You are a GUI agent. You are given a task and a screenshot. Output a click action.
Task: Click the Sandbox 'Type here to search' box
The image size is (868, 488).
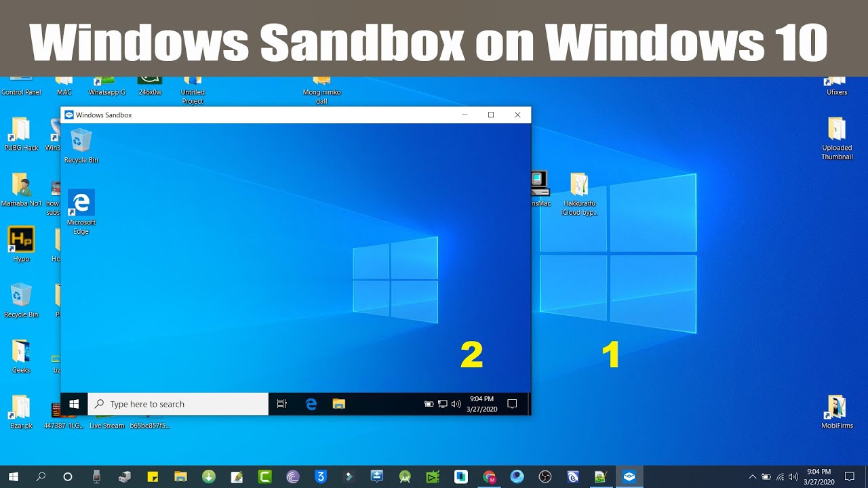click(x=178, y=404)
